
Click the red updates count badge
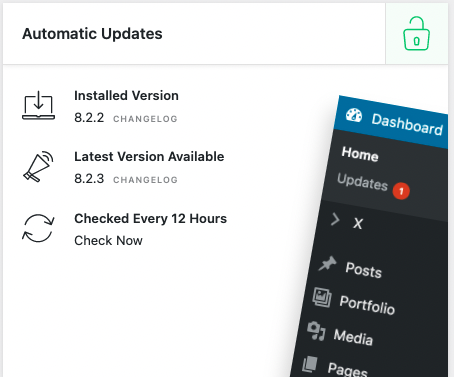point(401,191)
